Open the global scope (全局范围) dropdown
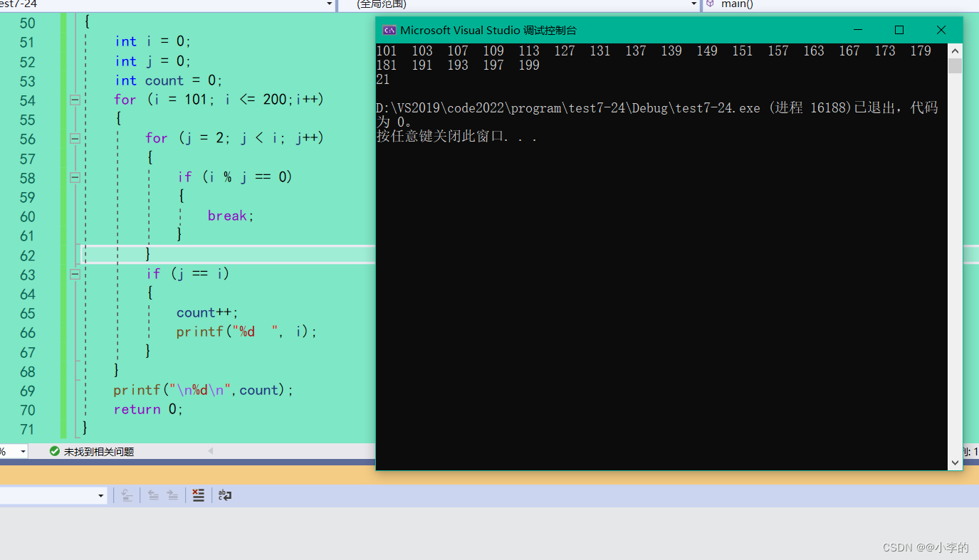Screen dimensions: 979x560 point(694,4)
